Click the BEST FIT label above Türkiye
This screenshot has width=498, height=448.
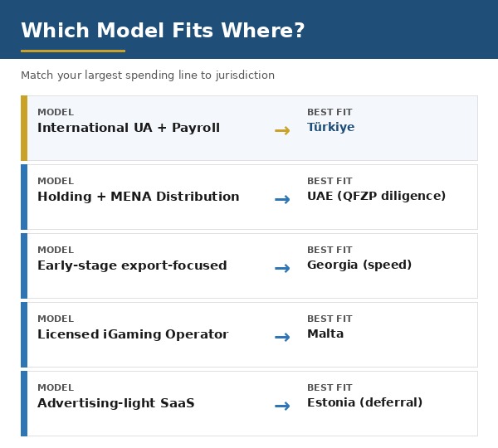330,112
